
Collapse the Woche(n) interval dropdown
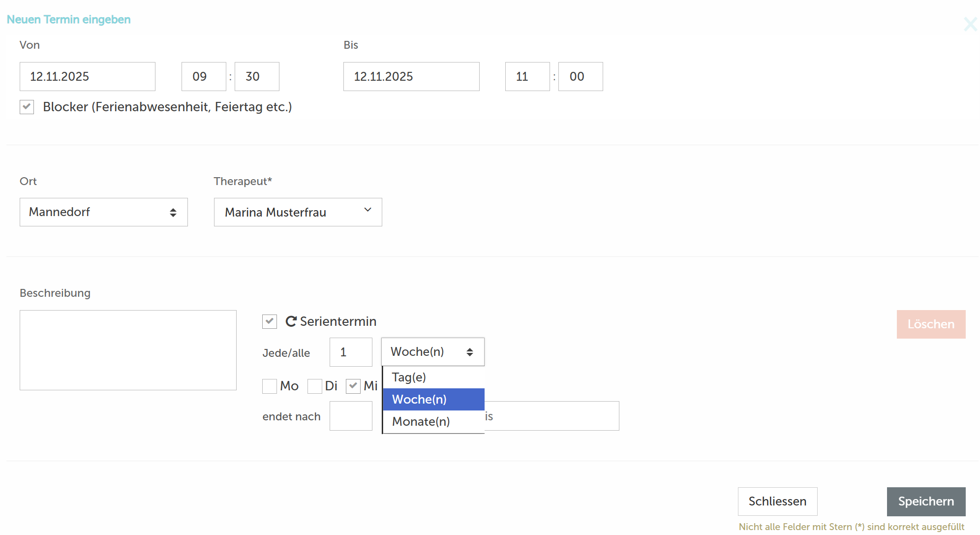[x=432, y=352]
